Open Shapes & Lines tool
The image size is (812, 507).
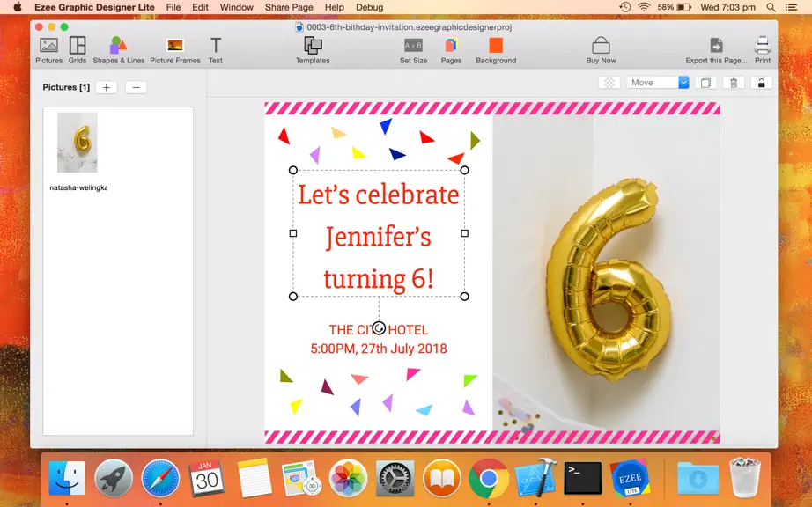[119, 50]
